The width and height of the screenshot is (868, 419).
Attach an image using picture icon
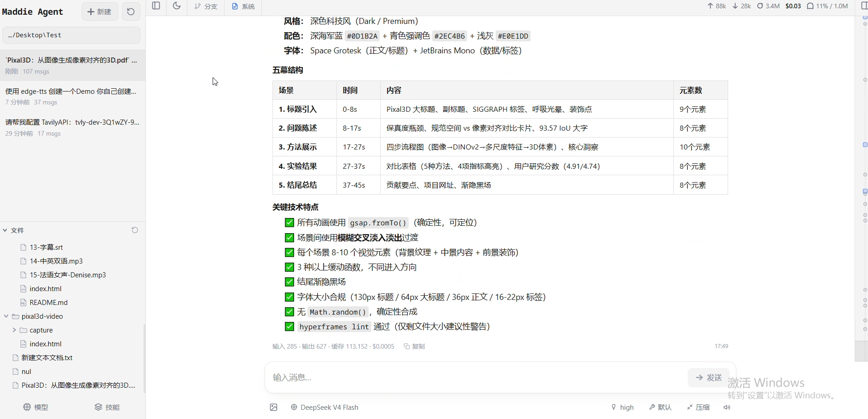[x=273, y=407]
